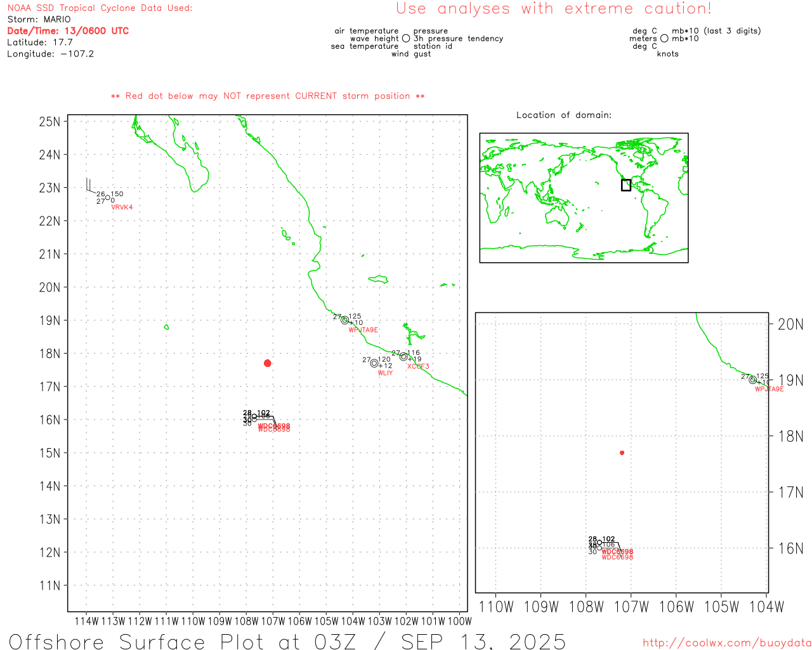Click the 102W longitude axis label
Viewport: 812px width, 650px height.
407,621
